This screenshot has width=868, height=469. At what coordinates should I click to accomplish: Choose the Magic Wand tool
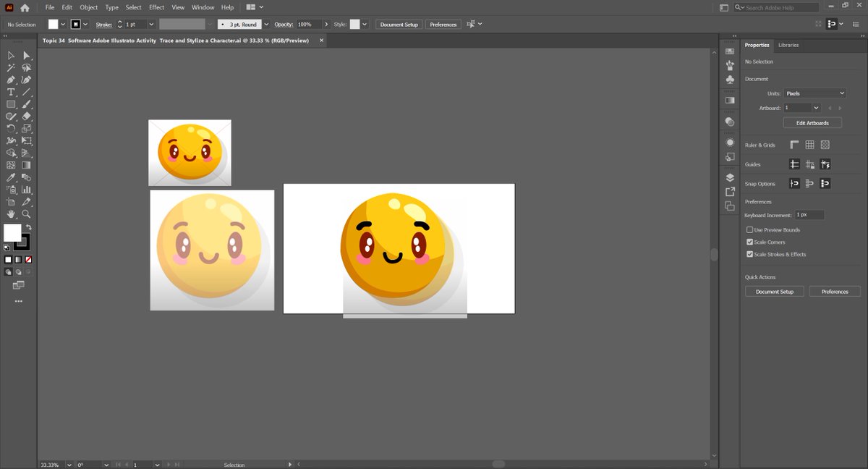point(11,68)
